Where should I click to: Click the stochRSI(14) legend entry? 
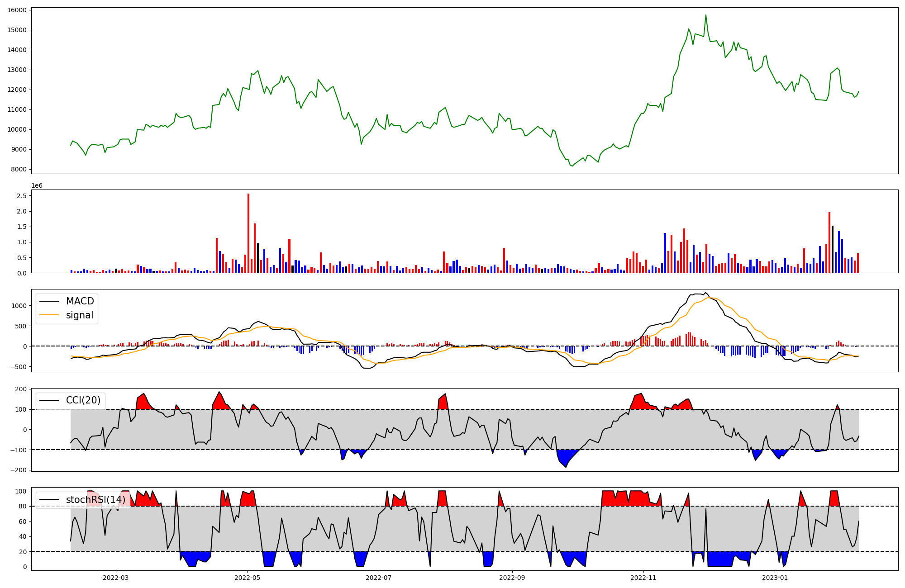pyautogui.click(x=95, y=500)
